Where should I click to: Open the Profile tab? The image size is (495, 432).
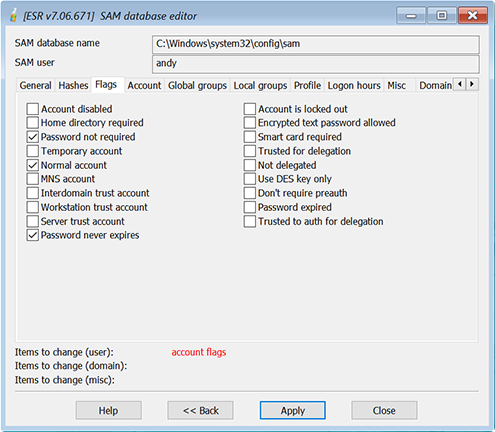pos(307,86)
